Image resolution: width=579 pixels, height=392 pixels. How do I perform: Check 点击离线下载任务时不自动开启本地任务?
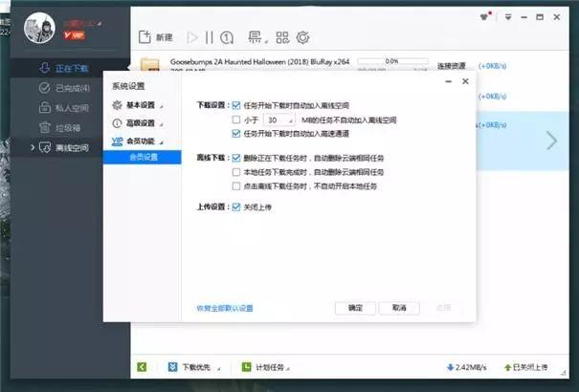coord(236,186)
